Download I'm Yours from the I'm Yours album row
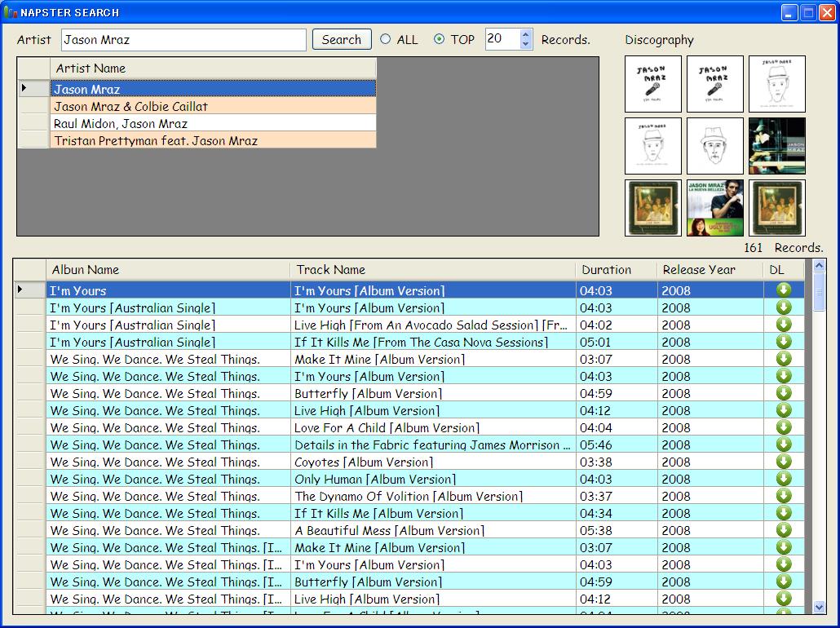This screenshot has height=628, width=840. tap(784, 290)
